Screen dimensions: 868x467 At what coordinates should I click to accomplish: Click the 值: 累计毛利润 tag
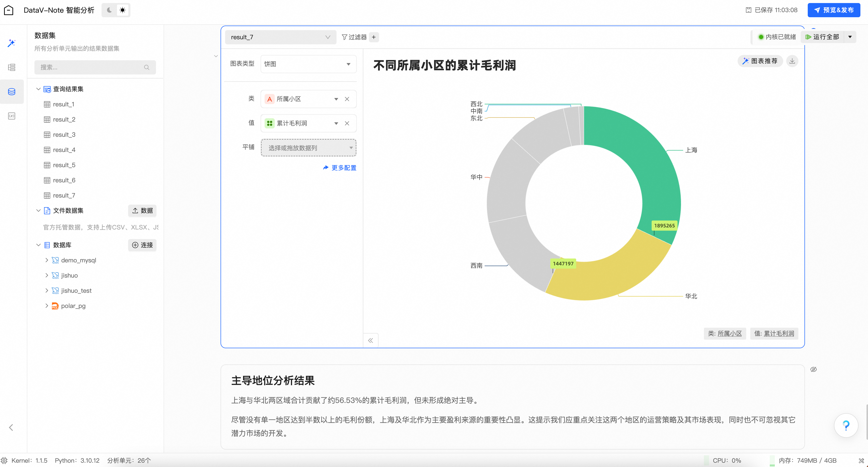click(x=774, y=334)
